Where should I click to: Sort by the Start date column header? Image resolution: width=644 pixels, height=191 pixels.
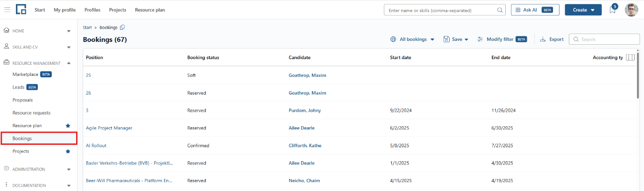400,58
